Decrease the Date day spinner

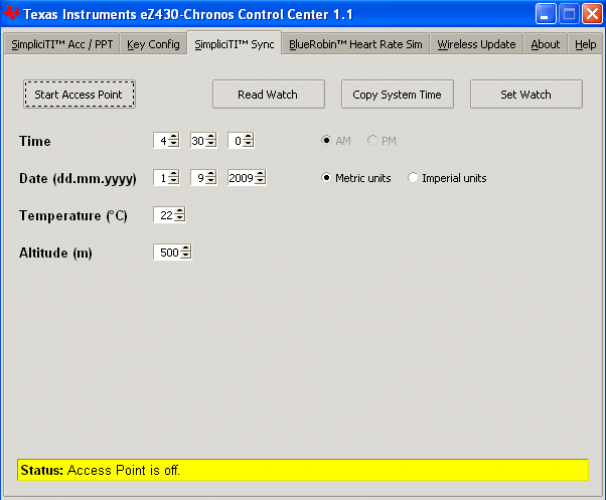174,182
